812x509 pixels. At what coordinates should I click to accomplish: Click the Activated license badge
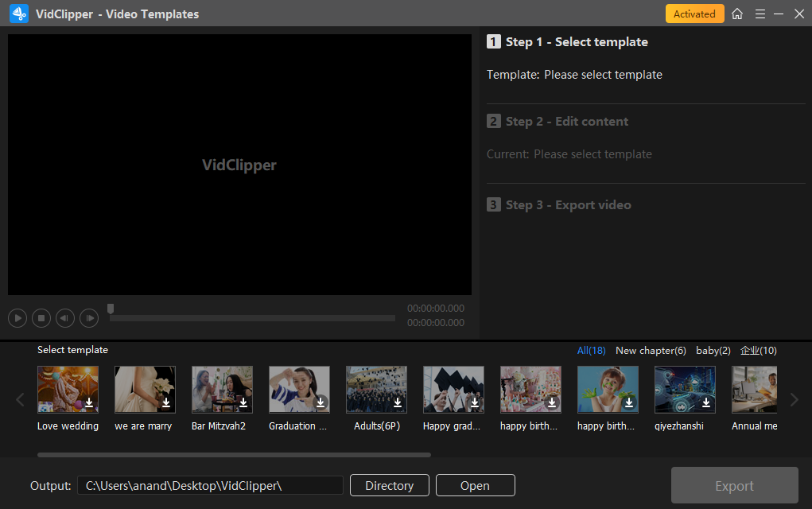(694, 14)
